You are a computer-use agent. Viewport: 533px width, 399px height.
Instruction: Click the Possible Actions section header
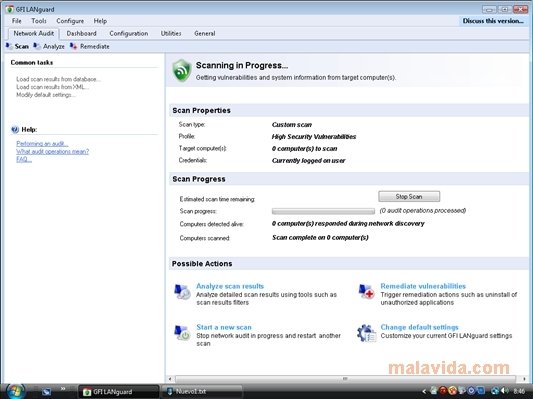349,264
